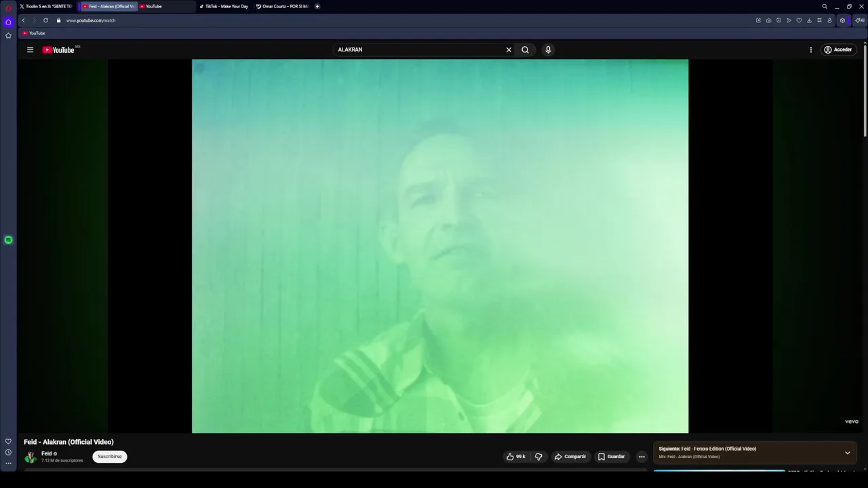Open a new browser tab with plus
The height and width of the screenshot is (488, 868).
point(317,6)
